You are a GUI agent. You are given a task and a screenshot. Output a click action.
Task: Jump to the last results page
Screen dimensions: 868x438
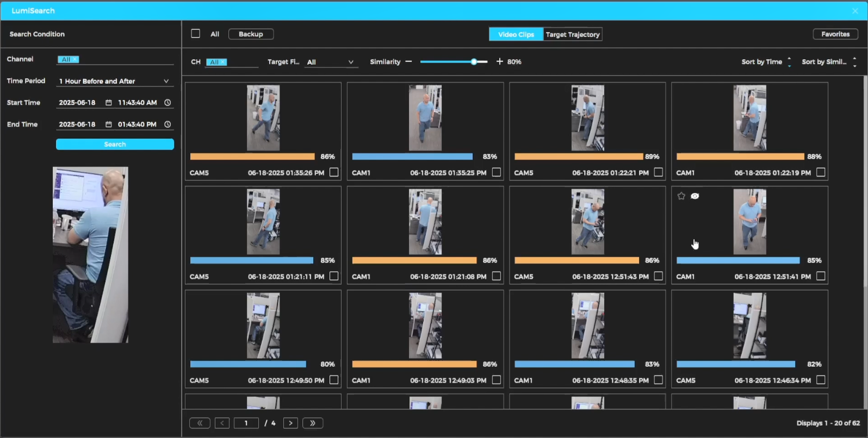point(313,423)
